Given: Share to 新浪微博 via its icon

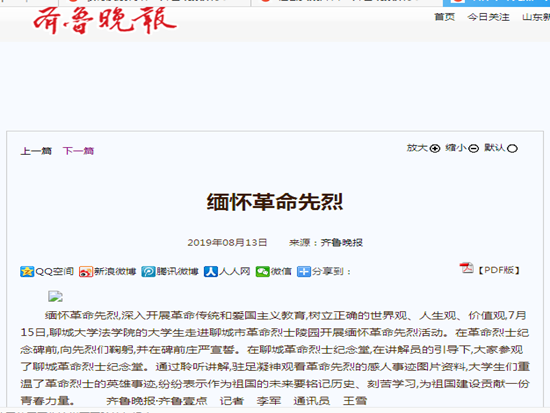Looking at the screenshot, I should [86, 272].
